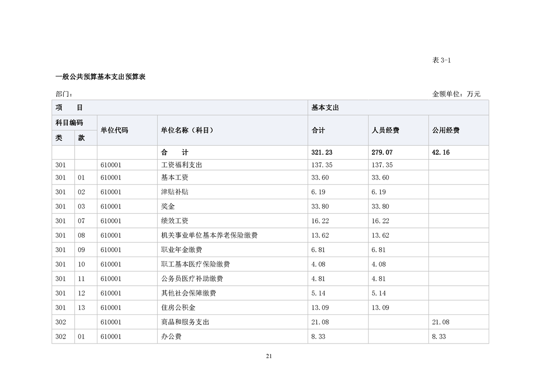Click page number 21
This screenshot has width=555, height=392.
click(269, 356)
